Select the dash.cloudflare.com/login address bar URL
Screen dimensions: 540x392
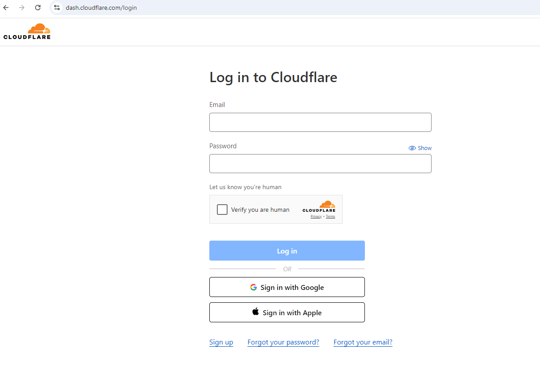tap(101, 8)
